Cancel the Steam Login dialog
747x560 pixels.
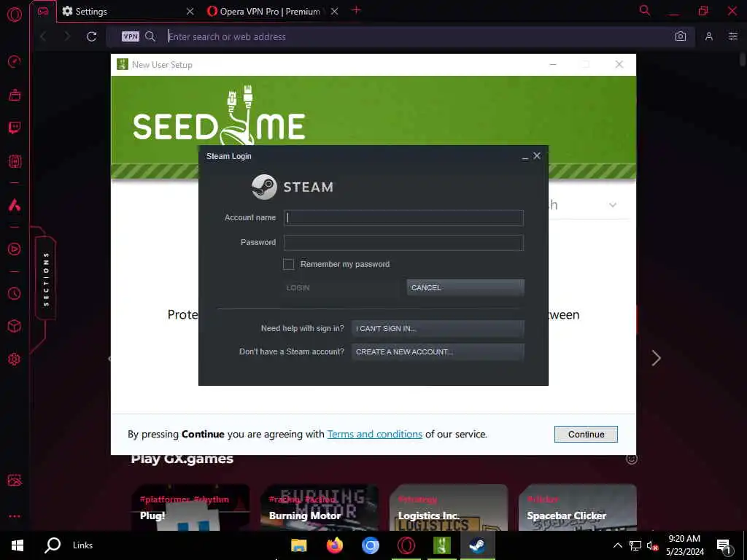click(465, 287)
